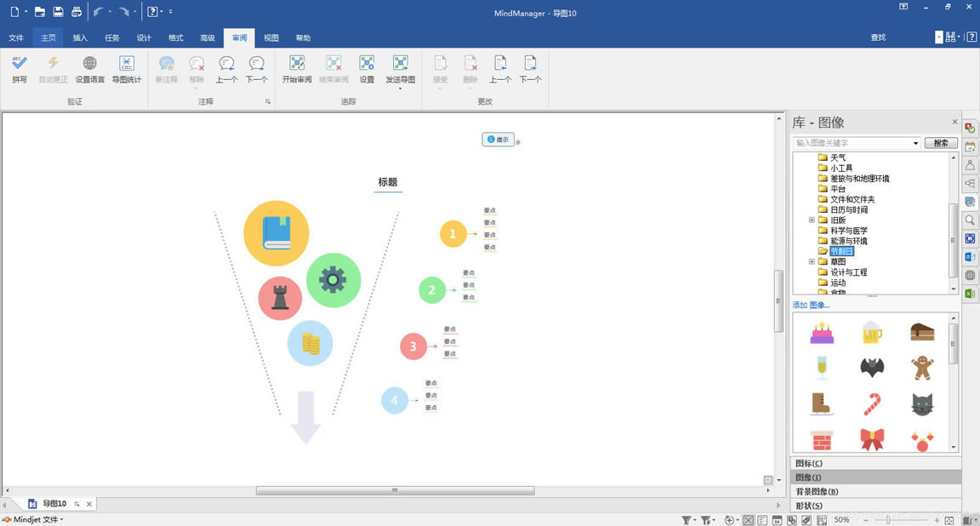The width and height of the screenshot is (980, 526).
Task: Expand the 旧版 folder in image library
Action: pyautogui.click(x=811, y=220)
